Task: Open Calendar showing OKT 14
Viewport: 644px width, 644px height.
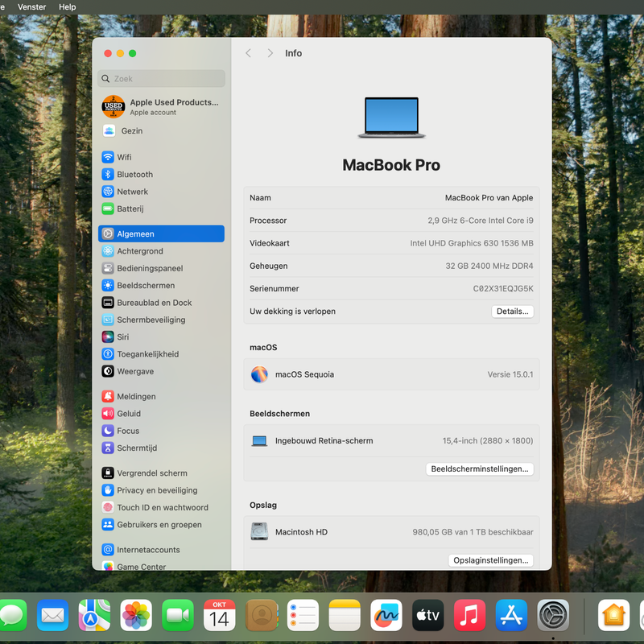Action: point(220,615)
